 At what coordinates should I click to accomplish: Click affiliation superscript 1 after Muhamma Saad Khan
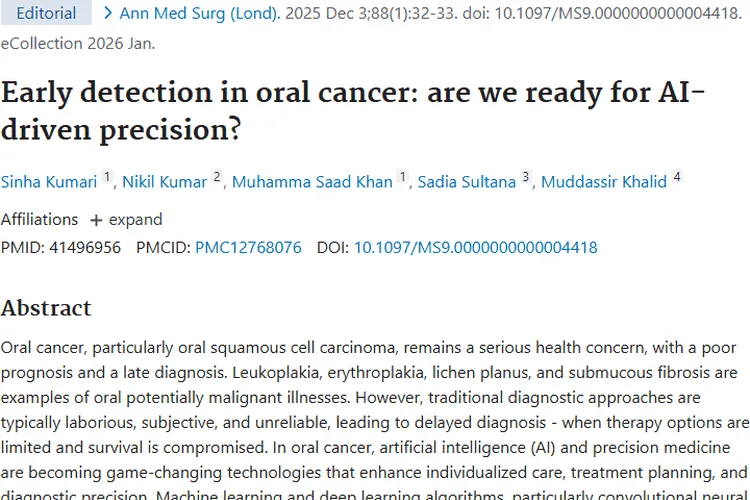tap(403, 178)
